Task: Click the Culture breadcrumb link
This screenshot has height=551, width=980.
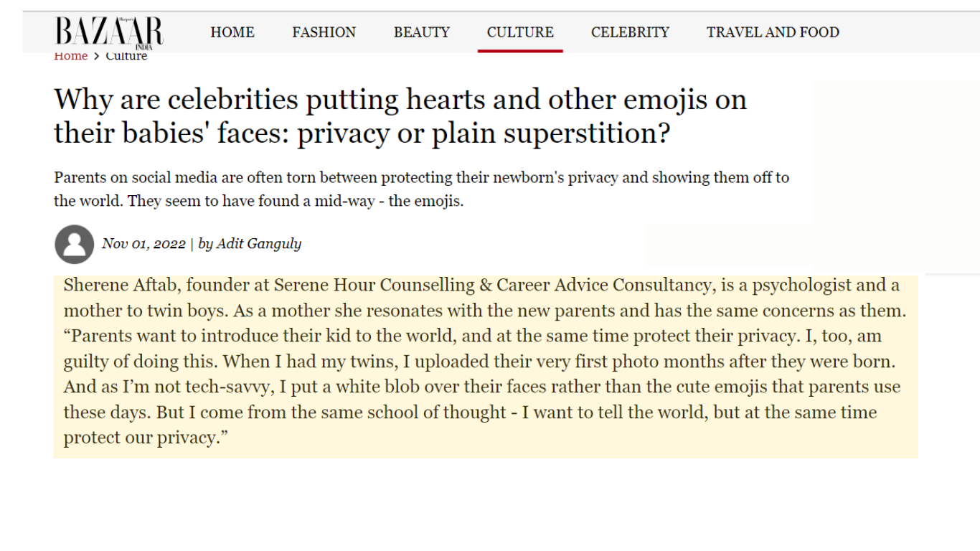Action: 126,57
